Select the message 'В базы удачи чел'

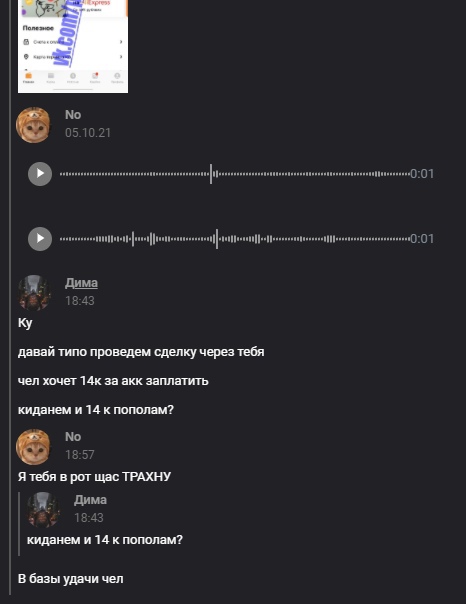[x=70, y=579]
